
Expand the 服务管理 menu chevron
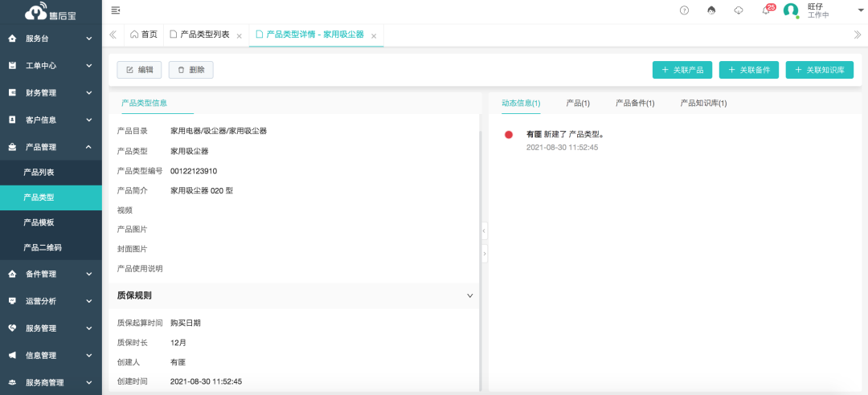coord(88,328)
